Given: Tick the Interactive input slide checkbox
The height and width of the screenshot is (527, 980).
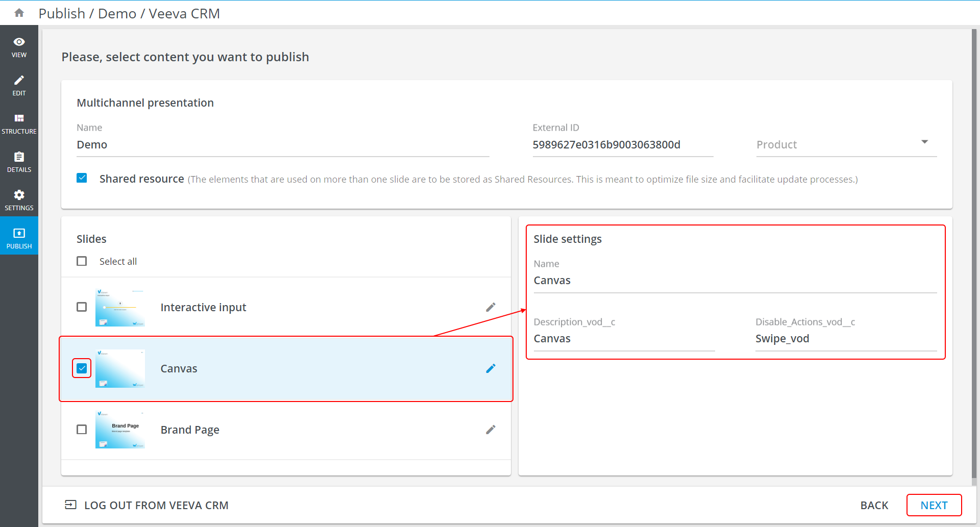Looking at the screenshot, I should click(x=82, y=307).
